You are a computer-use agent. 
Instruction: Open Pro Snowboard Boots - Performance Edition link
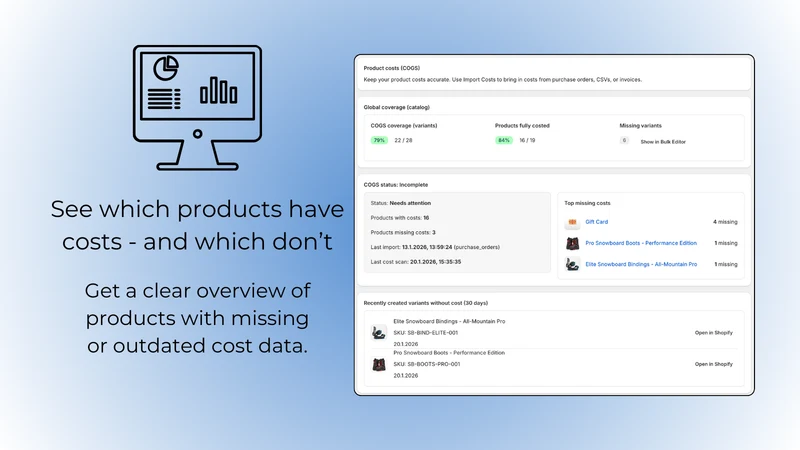pyautogui.click(x=641, y=243)
